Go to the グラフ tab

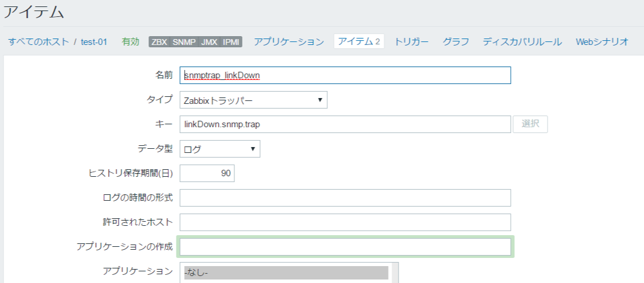[456, 41]
